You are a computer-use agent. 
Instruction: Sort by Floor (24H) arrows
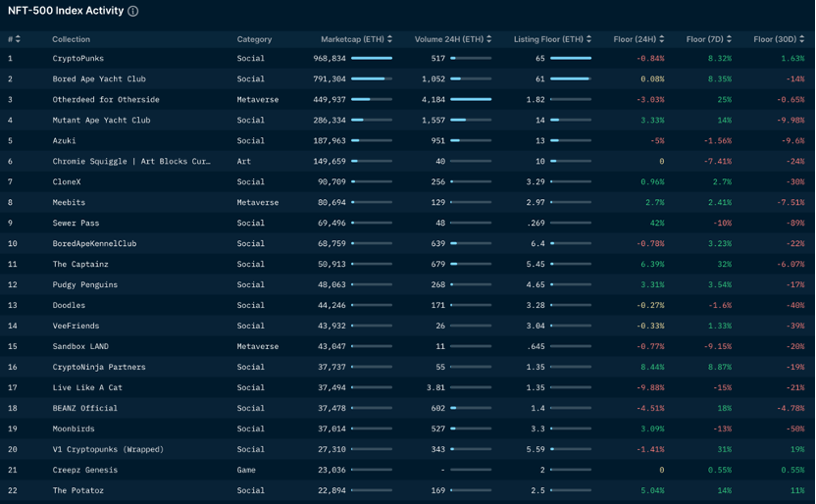pyautogui.click(x=661, y=39)
